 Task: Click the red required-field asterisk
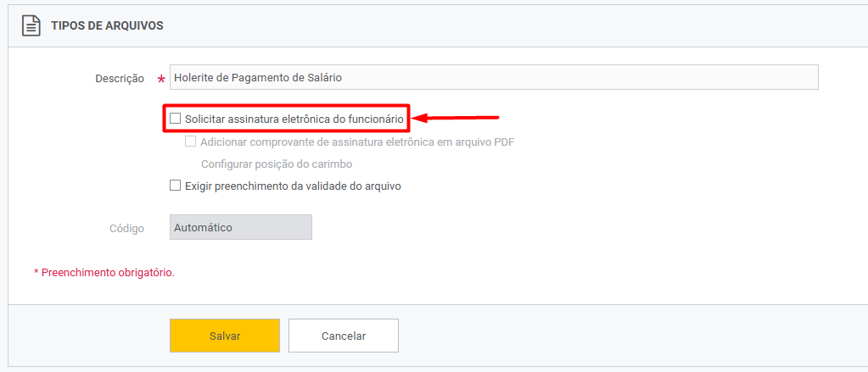161,81
